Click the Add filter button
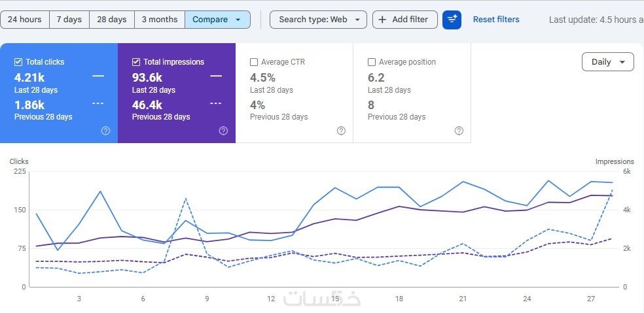Screen dimensions: 644x313 [x=404, y=20]
